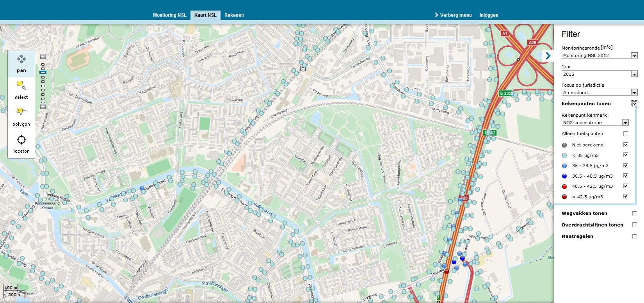Image resolution: width=644 pixels, height=303 pixels.
Task: Switch to the Monitoring NSL tab
Action: tap(170, 15)
